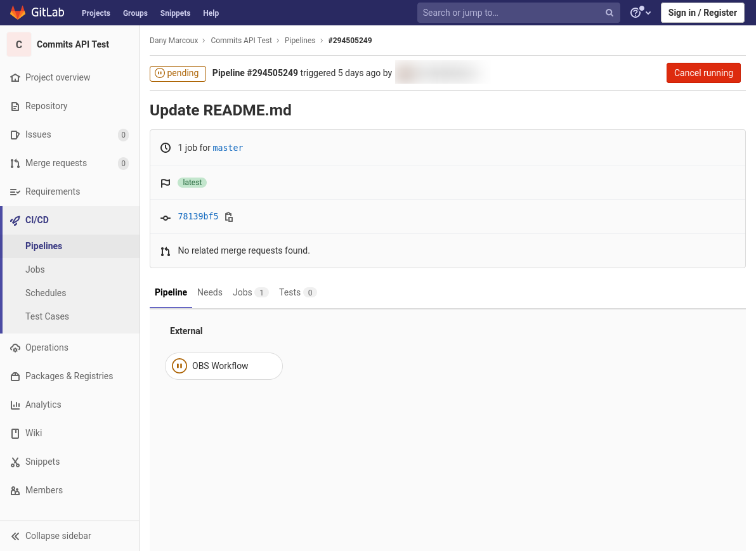This screenshot has width=756, height=551.
Task: Click the search magnifier icon
Action: [x=609, y=13]
